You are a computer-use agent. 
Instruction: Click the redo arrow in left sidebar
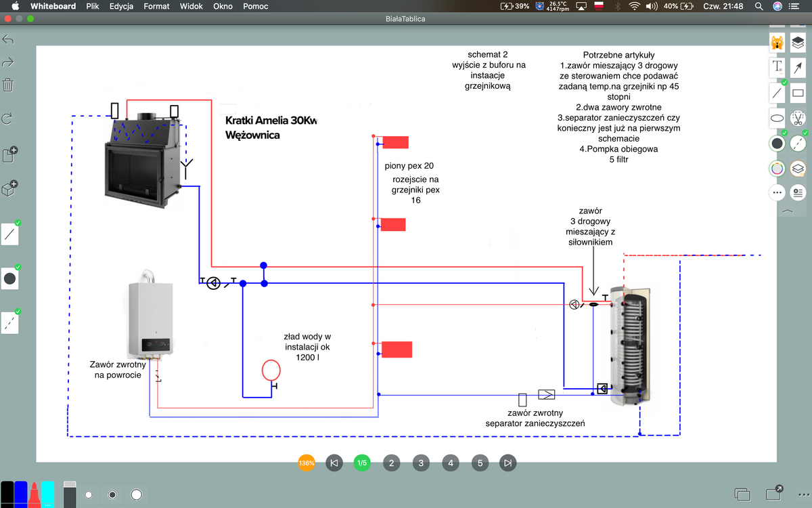[8, 62]
